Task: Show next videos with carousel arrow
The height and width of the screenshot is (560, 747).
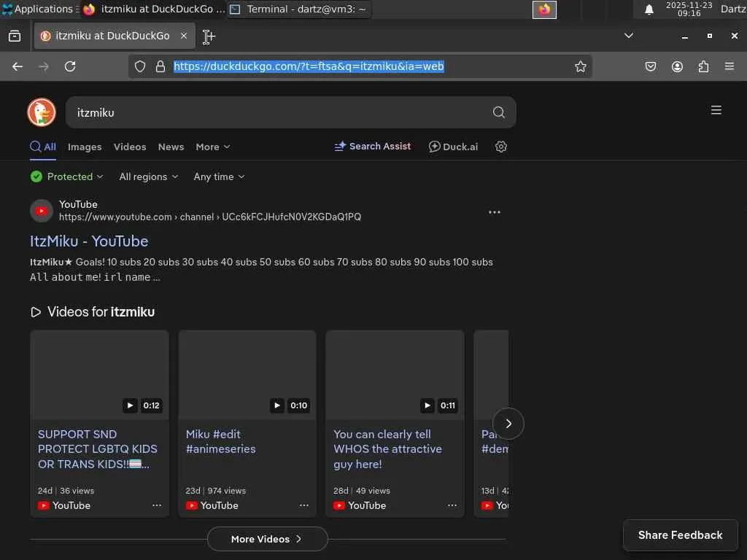Action: [508, 424]
